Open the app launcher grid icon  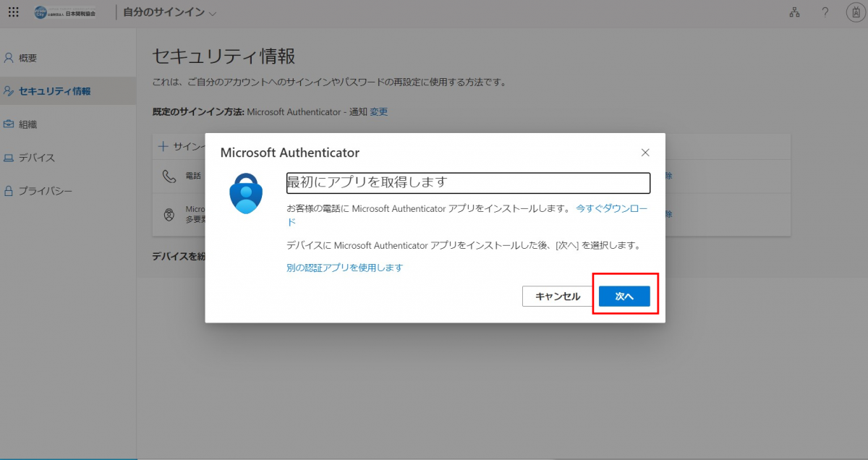coord(13,13)
